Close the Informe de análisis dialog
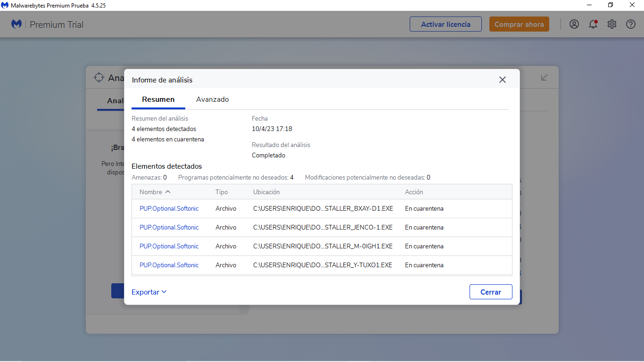Image resolution: width=644 pixels, height=362 pixels. [503, 80]
